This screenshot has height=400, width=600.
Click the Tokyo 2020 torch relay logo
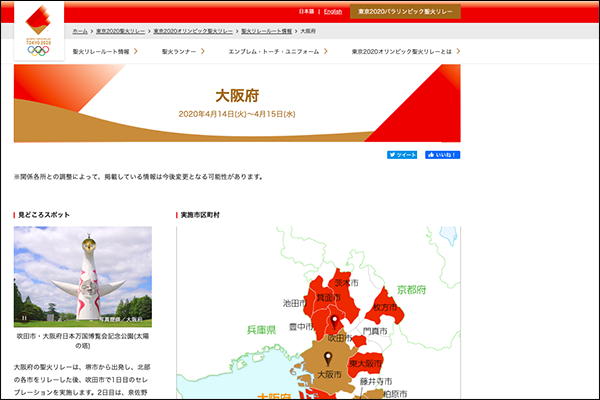click(37, 31)
